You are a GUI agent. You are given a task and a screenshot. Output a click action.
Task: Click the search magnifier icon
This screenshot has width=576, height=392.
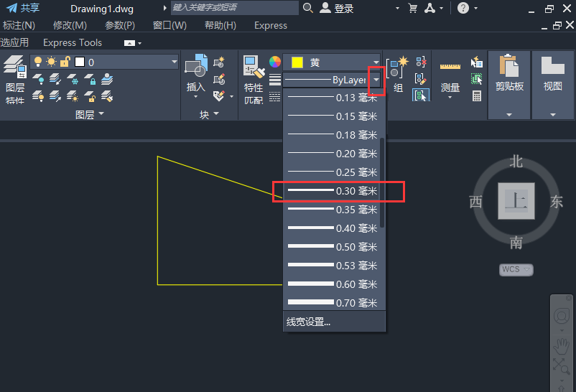pyautogui.click(x=308, y=8)
